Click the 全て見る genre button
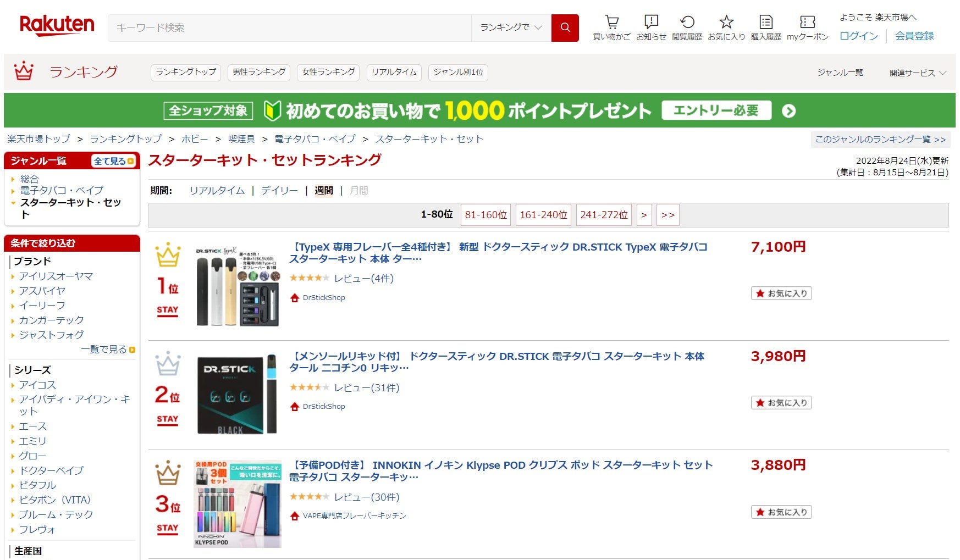This screenshot has height=560, width=960. 114,161
